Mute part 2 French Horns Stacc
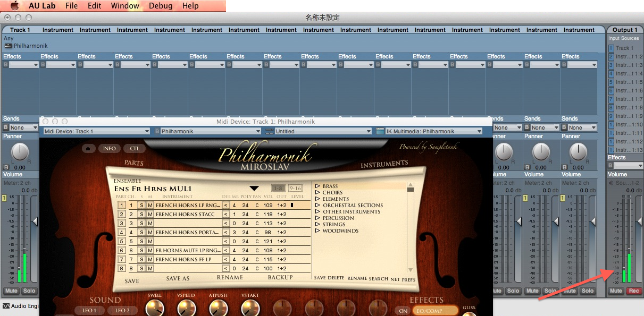Screen dimensions: 644x316 click(150, 214)
